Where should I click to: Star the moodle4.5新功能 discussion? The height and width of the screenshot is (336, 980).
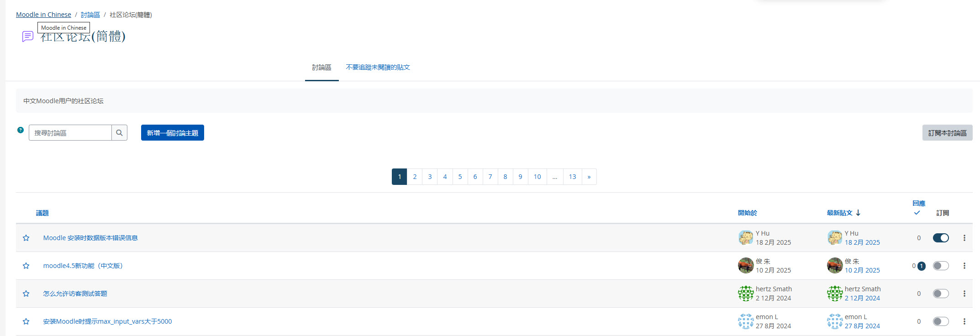pyautogui.click(x=26, y=266)
